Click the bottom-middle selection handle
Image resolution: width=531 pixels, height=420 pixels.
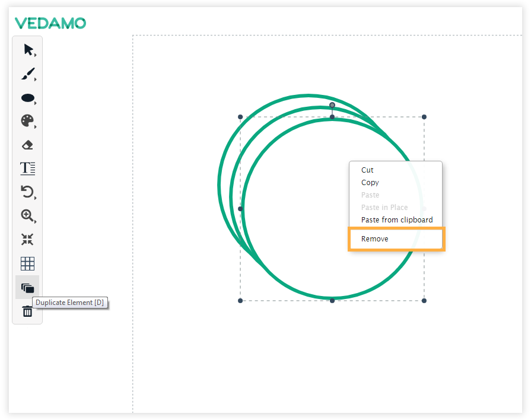pyautogui.click(x=332, y=301)
